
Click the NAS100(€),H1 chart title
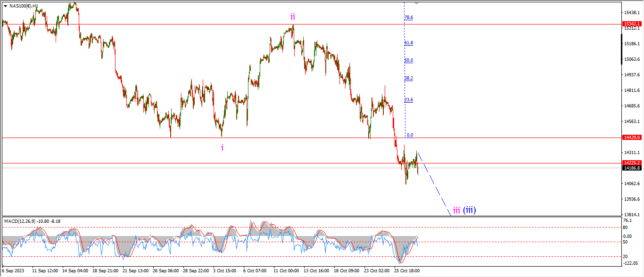click(24, 6)
